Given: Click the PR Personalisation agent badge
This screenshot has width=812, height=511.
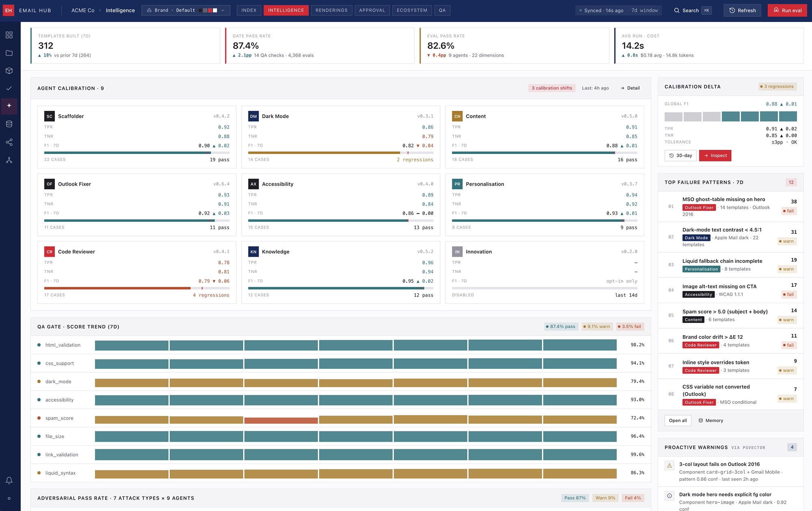Looking at the screenshot, I should [x=457, y=184].
